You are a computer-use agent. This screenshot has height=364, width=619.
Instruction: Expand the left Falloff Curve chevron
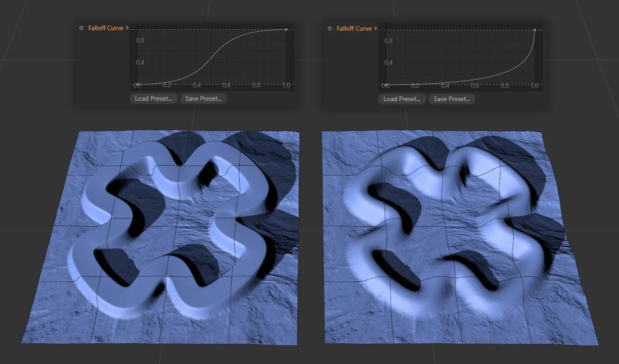point(127,28)
